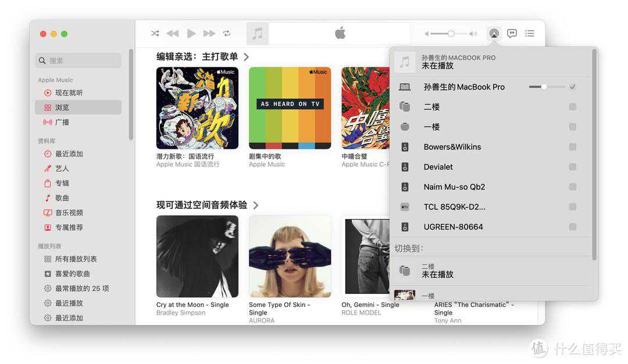Open 专属推荐 in the library
Image resolution: width=628 pixels, height=364 pixels.
tap(69, 227)
